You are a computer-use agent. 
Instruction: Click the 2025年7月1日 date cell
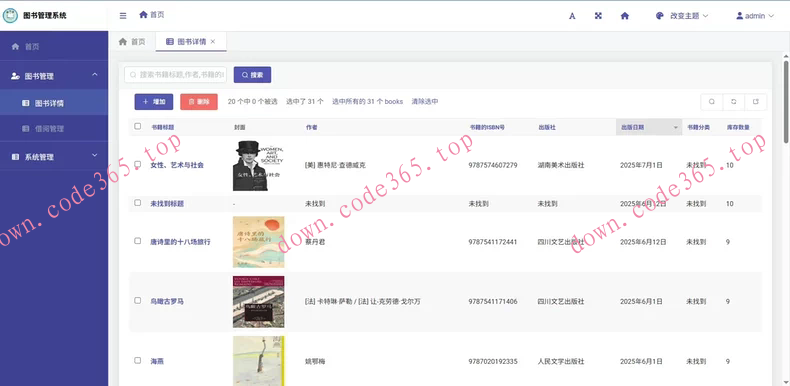641,165
